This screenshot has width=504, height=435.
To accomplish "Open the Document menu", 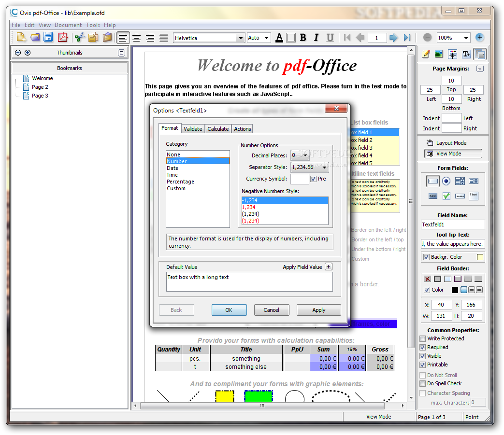I will point(68,25).
